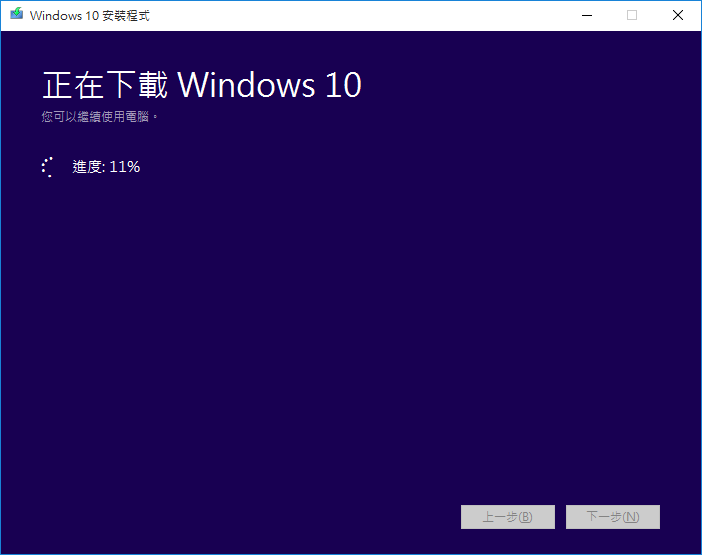
Task: Minimize the Windows 10 安裝程式 window
Action: 587,15
